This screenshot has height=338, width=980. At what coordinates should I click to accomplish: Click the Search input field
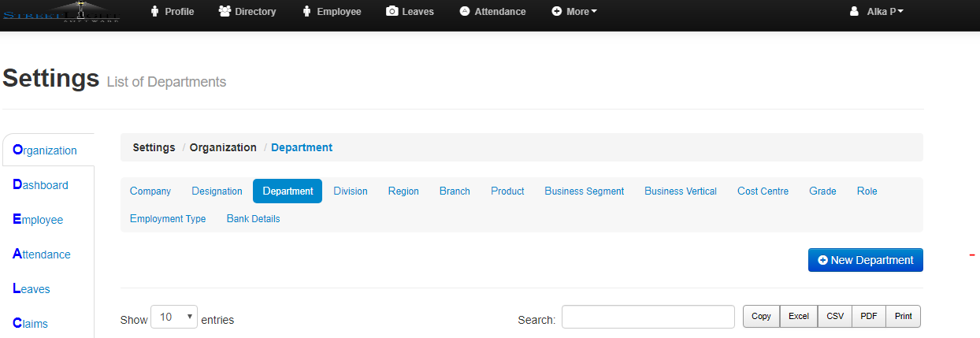(x=648, y=317)
